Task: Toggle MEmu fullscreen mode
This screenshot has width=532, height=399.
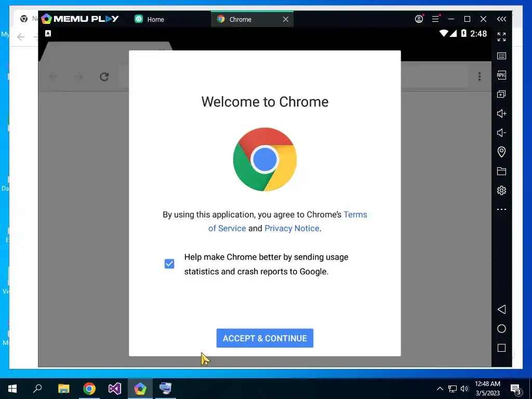Action: click(x=501, y=37)
